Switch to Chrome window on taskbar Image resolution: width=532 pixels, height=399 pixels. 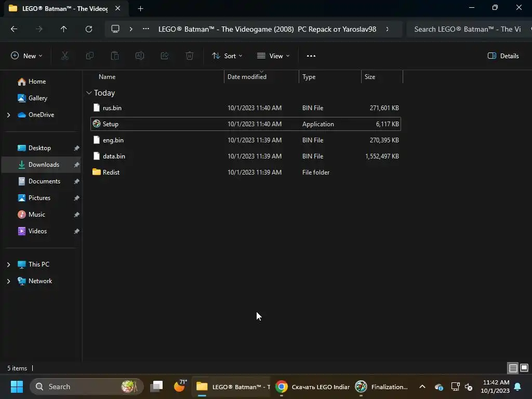[312, 387]
